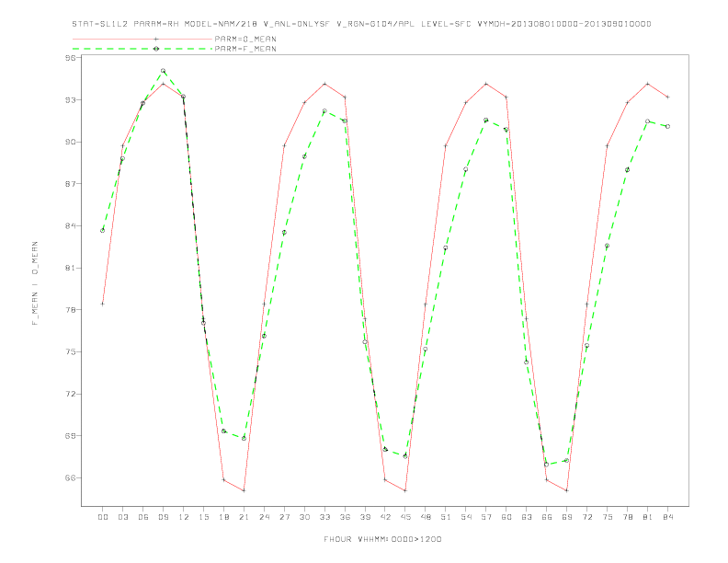Click the vertical F_MEAN | O_MEAN axis label
The height and width of the screenshot is (563, 728).
coord(35,283)
